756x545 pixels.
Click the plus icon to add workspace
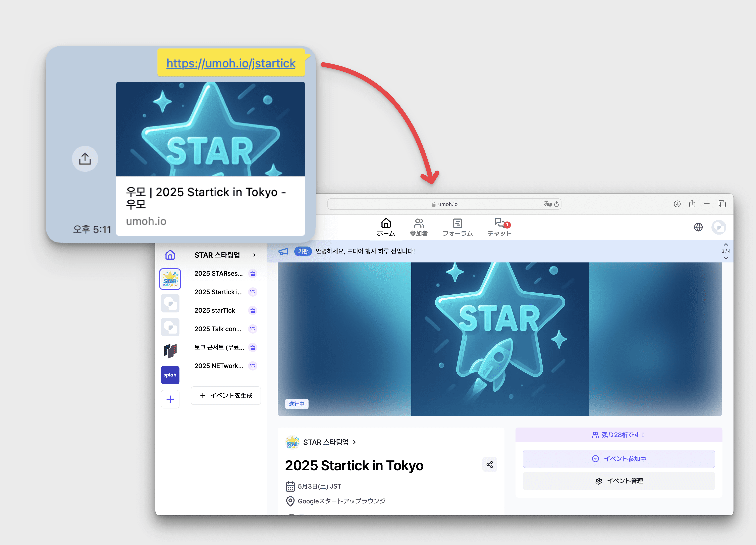click(170, 399)
